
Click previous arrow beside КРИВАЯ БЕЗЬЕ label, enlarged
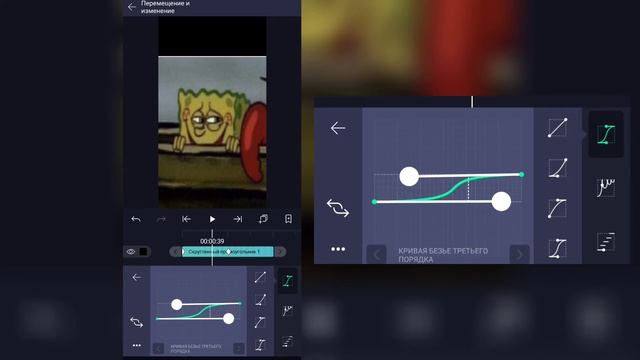(x=376, y=255)
